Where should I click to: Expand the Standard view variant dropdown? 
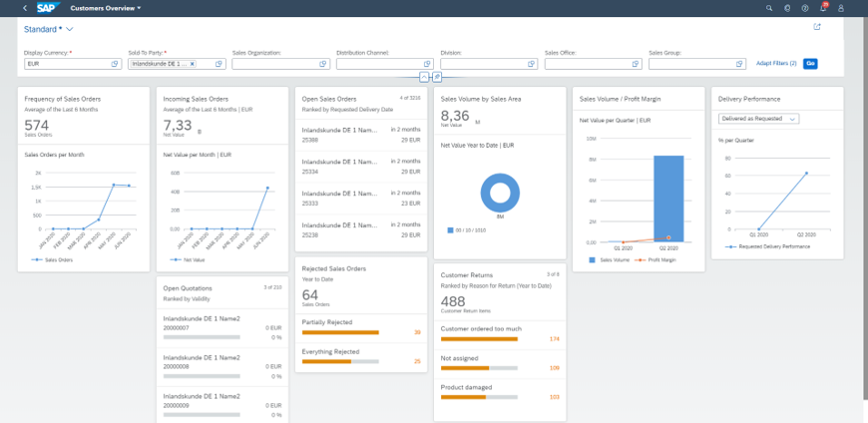[x=70, y=30]
